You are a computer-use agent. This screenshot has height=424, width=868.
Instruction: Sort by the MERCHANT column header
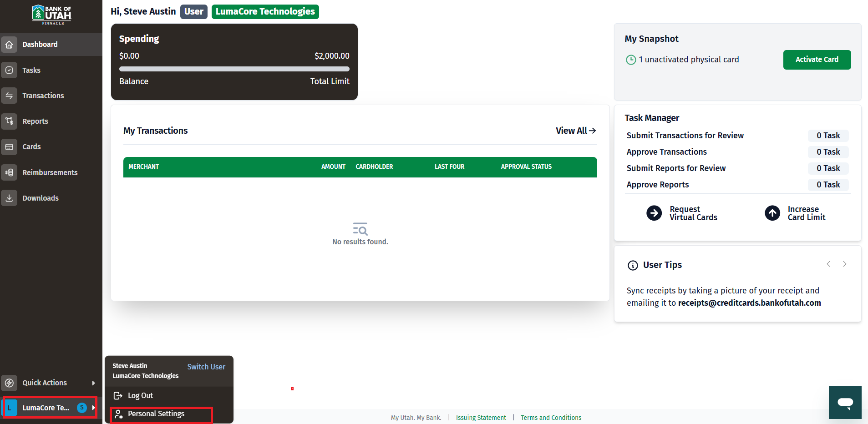coord(144,167)
